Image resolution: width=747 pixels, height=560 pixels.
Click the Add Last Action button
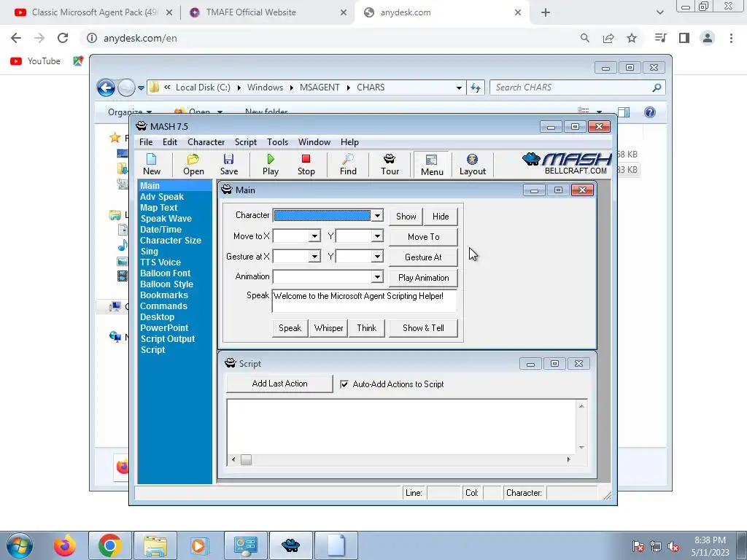(279, 384)
